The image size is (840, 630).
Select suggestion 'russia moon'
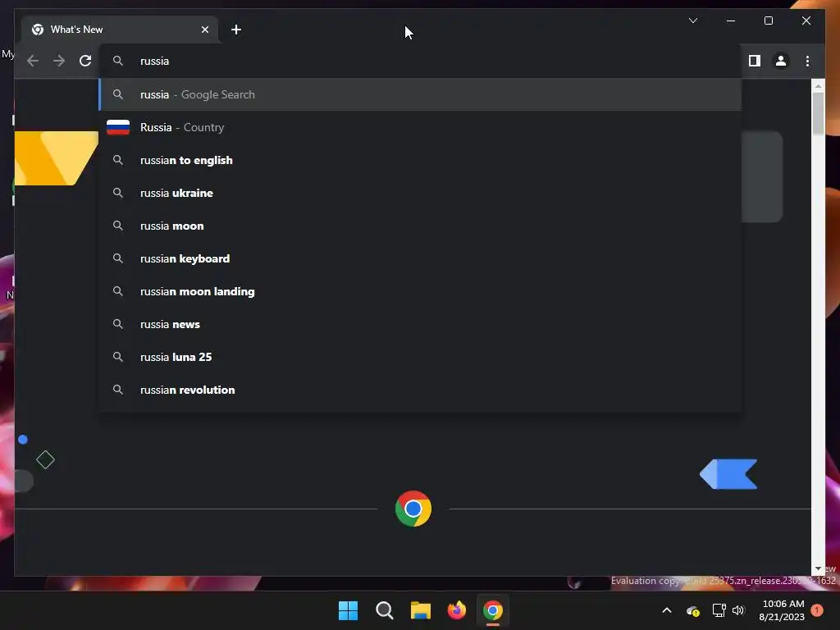[421, 226]
